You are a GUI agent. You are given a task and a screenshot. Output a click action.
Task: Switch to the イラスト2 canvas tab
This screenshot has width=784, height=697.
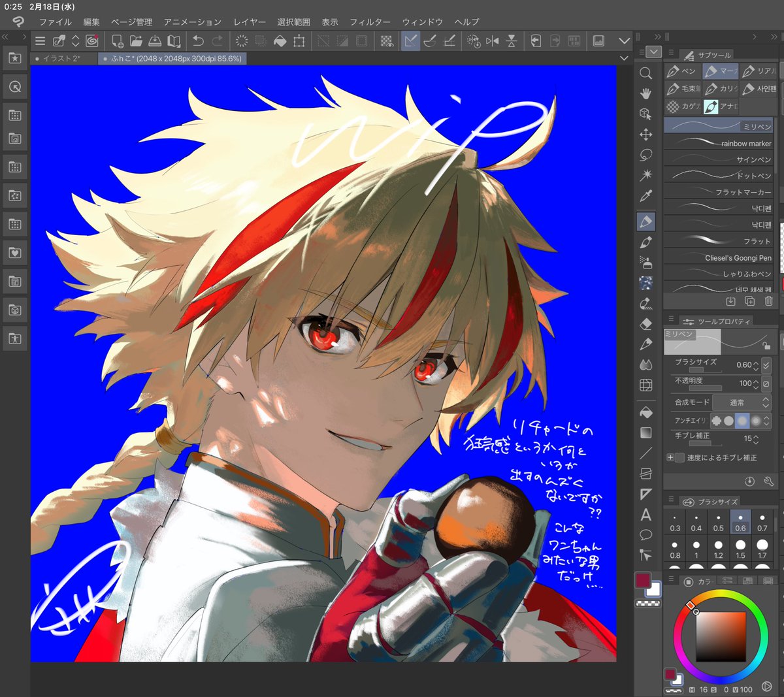coord(62,58)
